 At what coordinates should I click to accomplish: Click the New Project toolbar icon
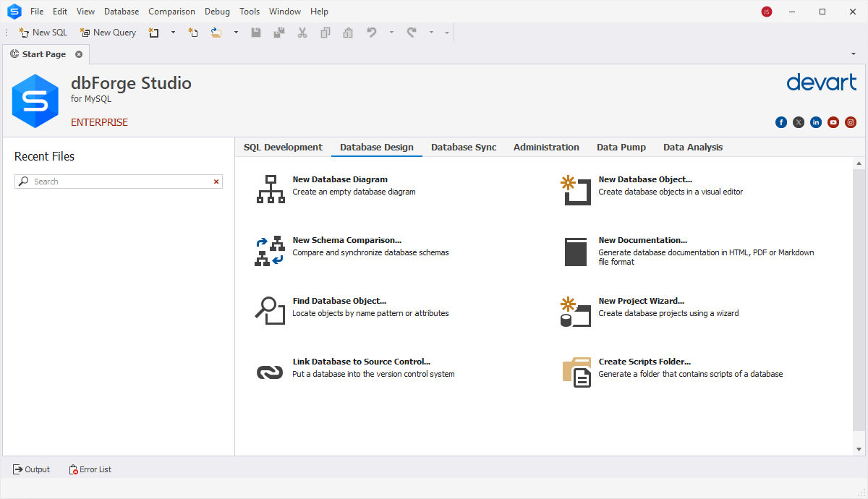(154, 33)
